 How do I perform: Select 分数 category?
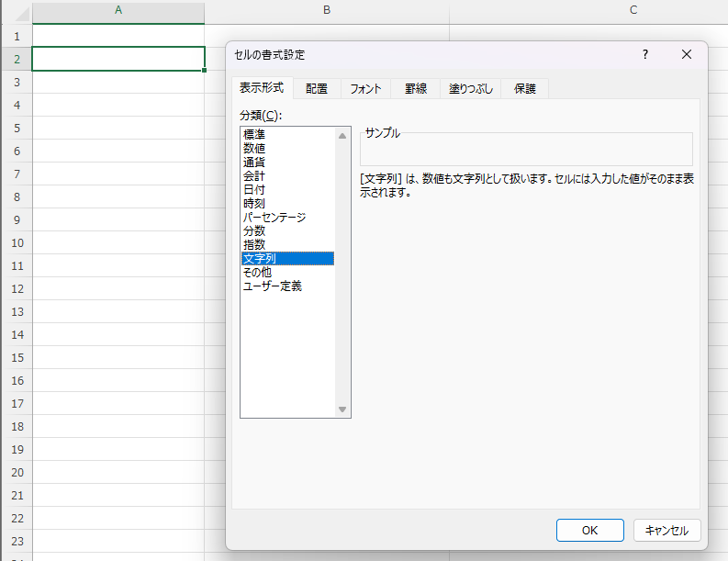click(x=288, y=230)
